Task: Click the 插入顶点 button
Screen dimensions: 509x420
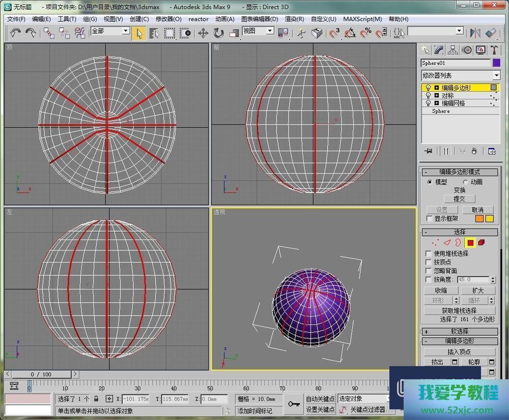Action: coord(459,352)
